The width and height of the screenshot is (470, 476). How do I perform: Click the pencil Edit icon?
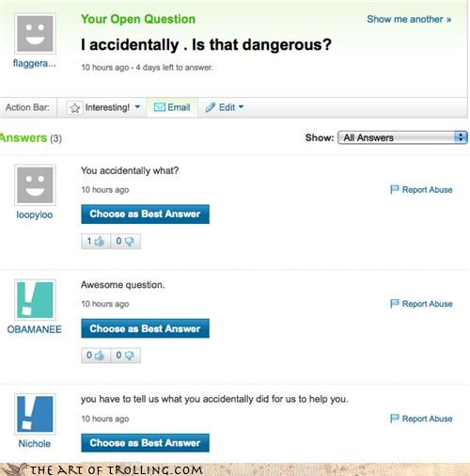pyautogui.click(x=210, y=107)
